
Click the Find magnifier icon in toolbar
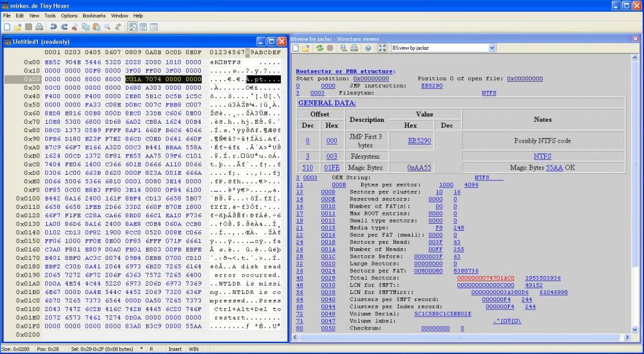[x=107, y=27]
